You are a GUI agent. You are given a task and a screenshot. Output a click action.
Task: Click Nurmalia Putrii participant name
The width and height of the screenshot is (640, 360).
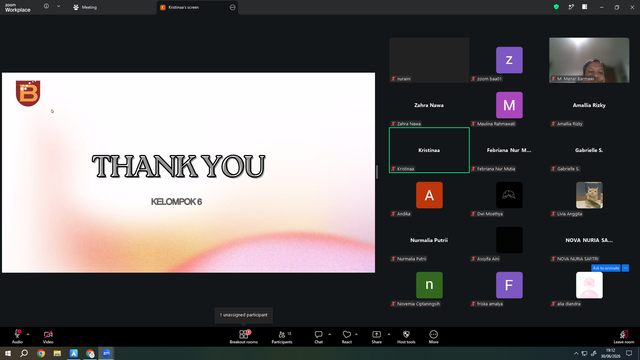pyautogui.click(x=429, y=240)
